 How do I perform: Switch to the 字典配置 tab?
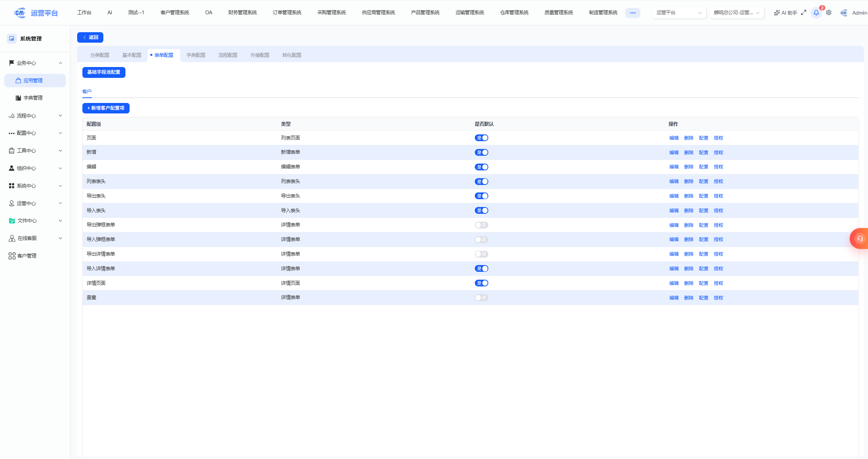tap(196, 55)
